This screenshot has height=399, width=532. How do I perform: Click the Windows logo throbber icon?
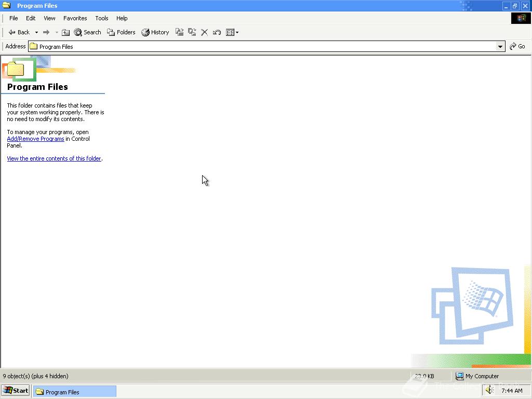click(x=521, y=18)
